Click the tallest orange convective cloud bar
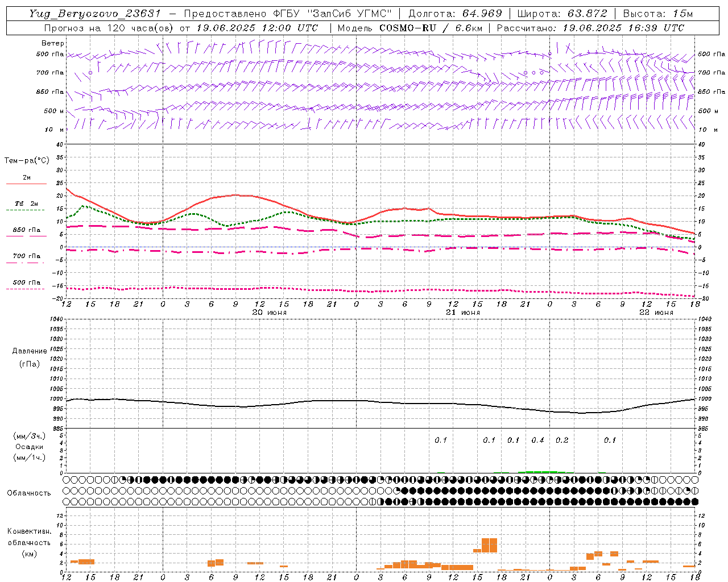The height and width of the screenshot is (582, 728). pos(489,545)
